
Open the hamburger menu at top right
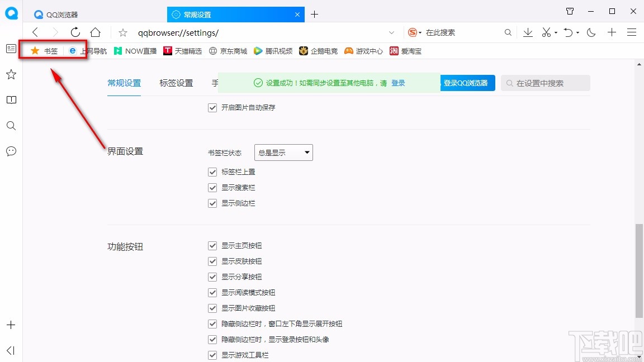point(632,32)
